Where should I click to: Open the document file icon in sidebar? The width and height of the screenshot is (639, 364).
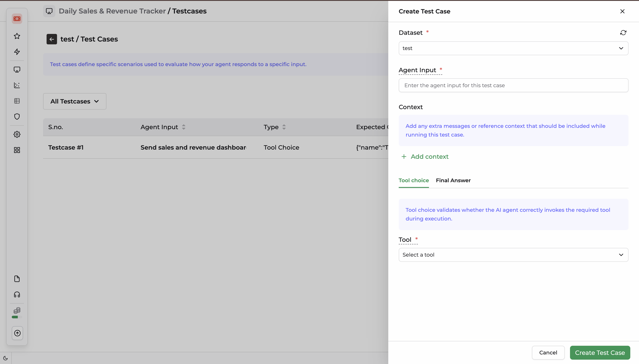[17, 279]
